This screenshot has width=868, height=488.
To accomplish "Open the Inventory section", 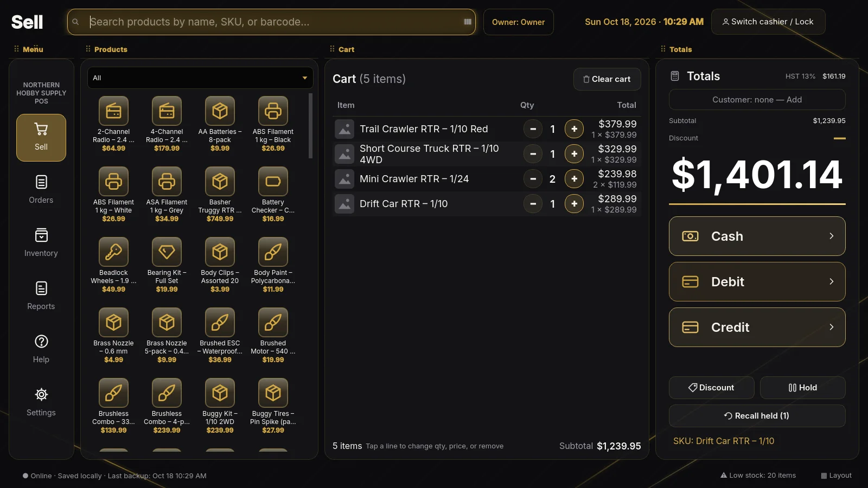I will (41, 242).
